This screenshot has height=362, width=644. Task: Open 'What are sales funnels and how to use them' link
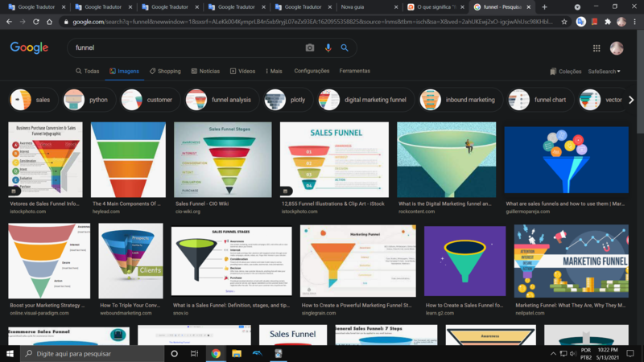566,204
